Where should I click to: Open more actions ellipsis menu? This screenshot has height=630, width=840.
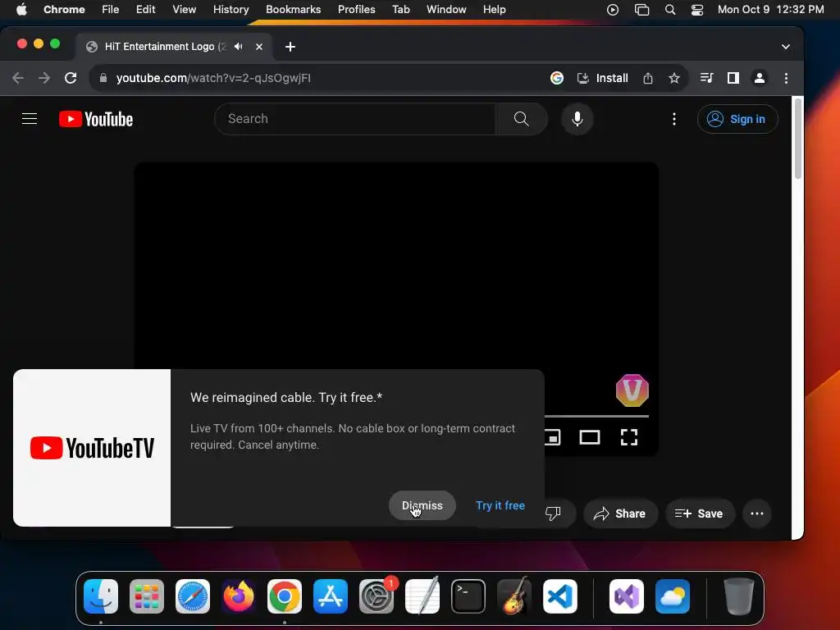tap(757, 514)
